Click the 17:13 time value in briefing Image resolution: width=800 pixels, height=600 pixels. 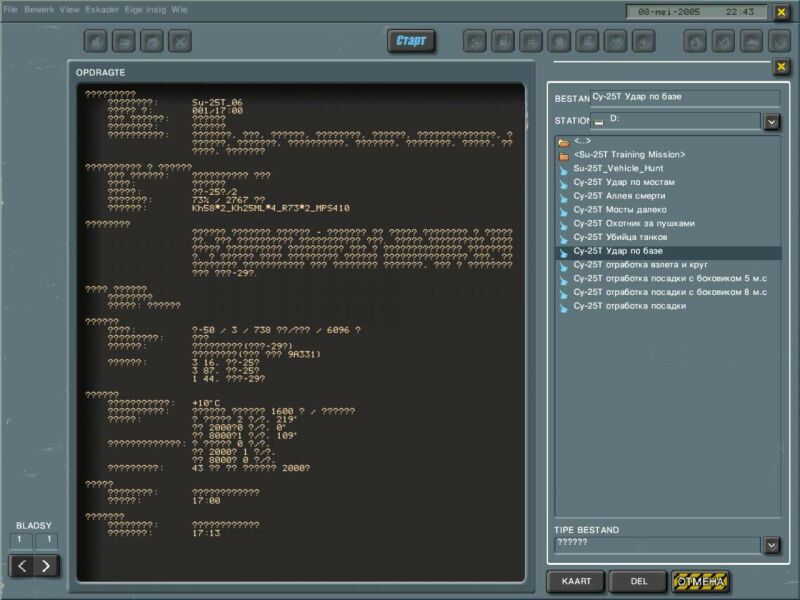pyautogui.click(x=206, y=533)
